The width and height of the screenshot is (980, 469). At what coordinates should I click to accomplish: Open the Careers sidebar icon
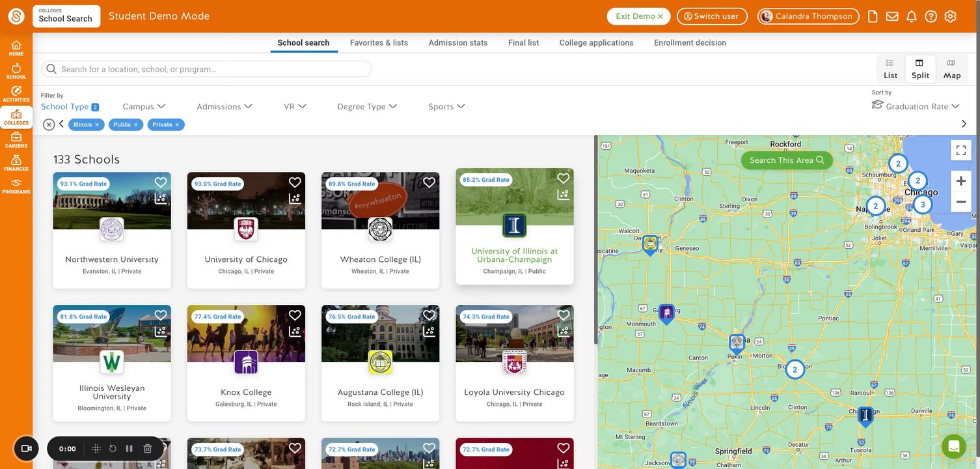[x=16, y=141]
